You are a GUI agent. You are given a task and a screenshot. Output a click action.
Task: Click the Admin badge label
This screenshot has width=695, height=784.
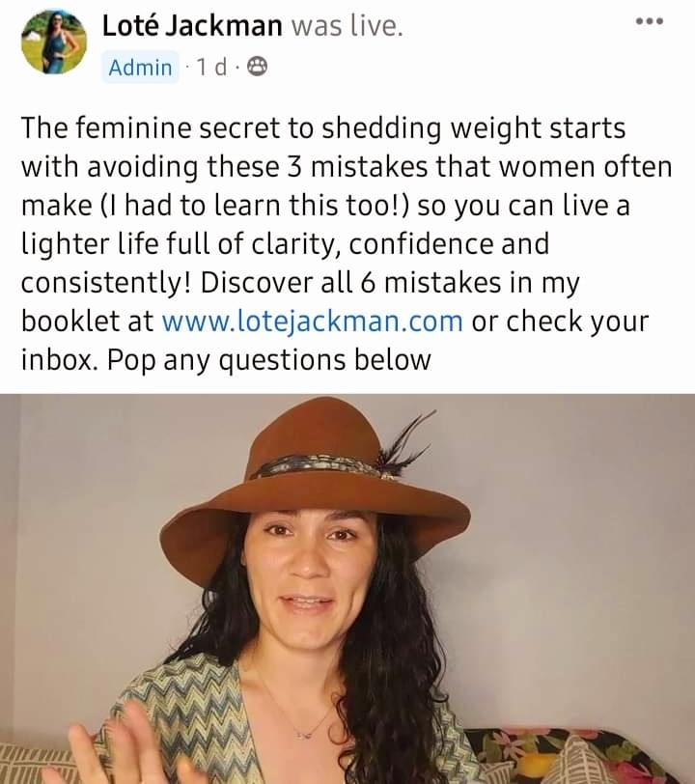click(140, 67)
